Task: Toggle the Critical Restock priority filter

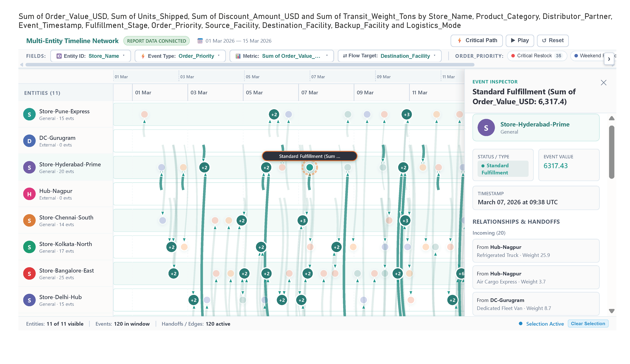Action: click(537, 56)
